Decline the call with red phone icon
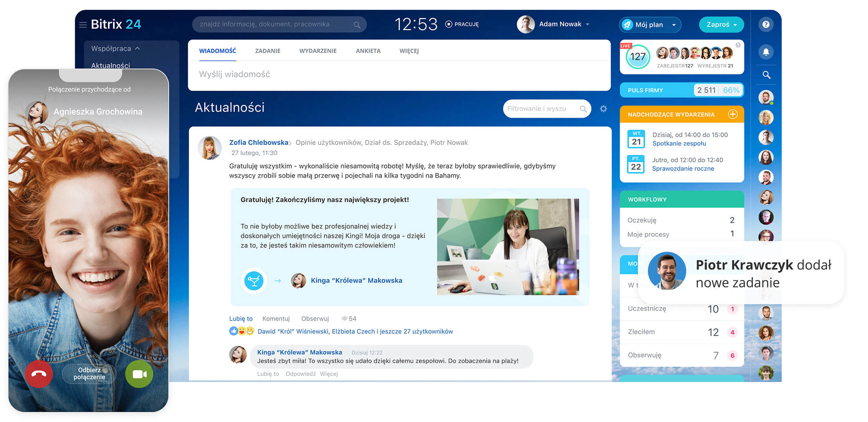Screen dimensions: 868x422 tap(39, 374)
